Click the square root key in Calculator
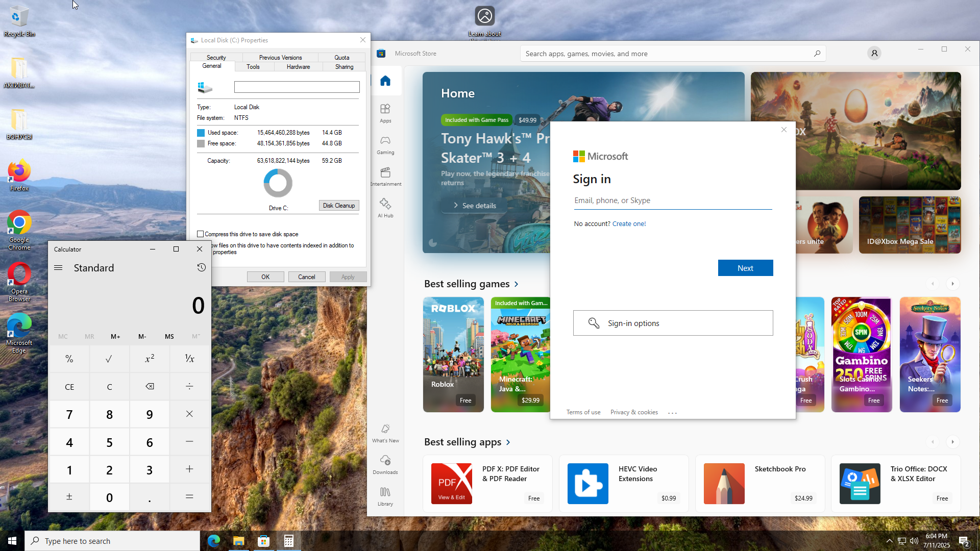The width and height of the screenshot is (980, 551). coord(109,359)
